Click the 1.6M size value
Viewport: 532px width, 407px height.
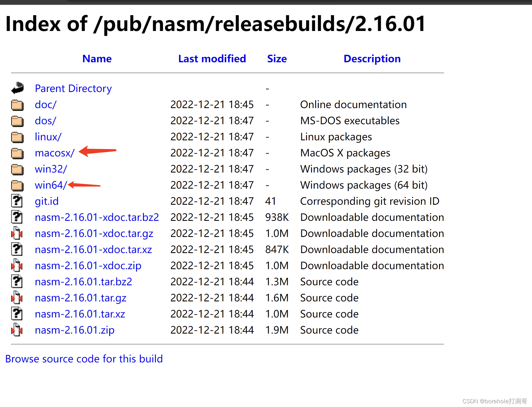click(277, 298)
